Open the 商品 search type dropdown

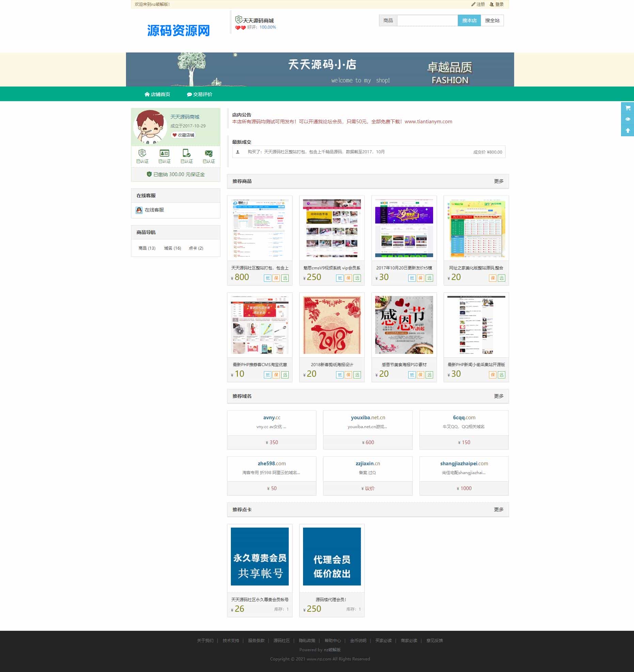tap(388, 20)
